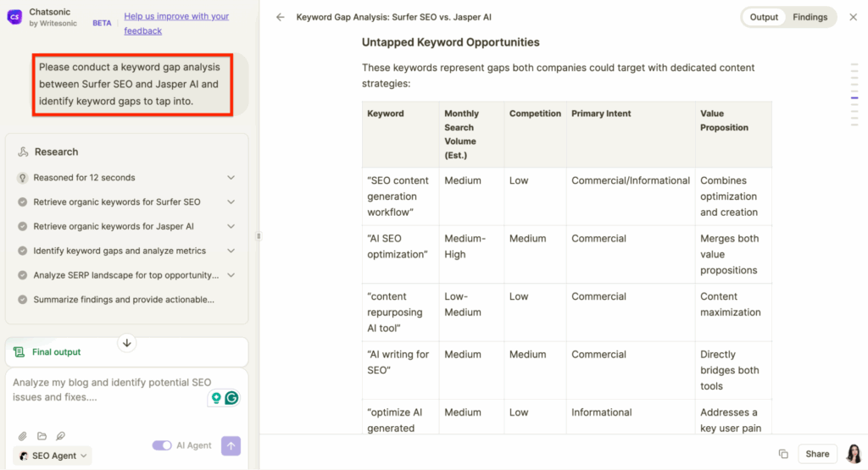
Task: Click the user message about keyword gap analysis
Action: 132,84
